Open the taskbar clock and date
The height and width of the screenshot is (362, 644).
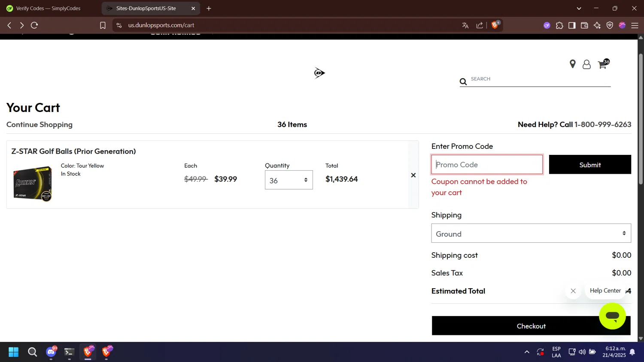(615, 352)
